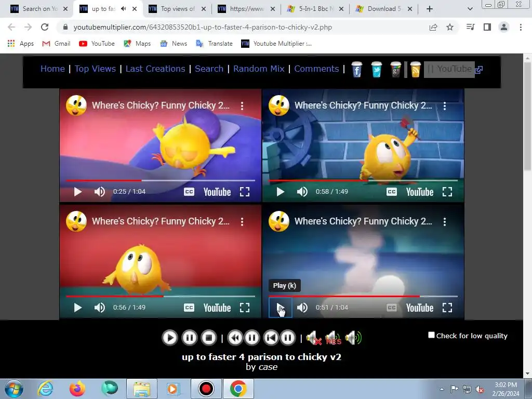532x399 pixels.
Task: Play the top-right video at 0:58
Action: tap(280, 192)
